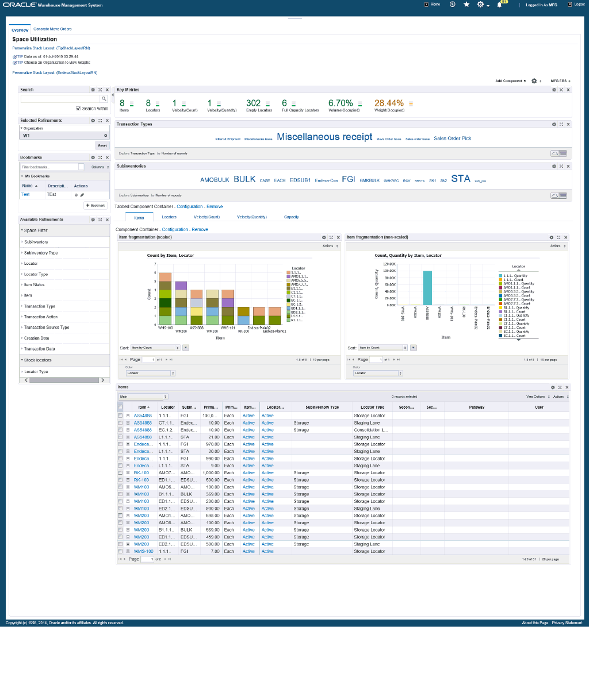Open the recent items clock icon in header
589x700 pixels.
click(453, 4)
